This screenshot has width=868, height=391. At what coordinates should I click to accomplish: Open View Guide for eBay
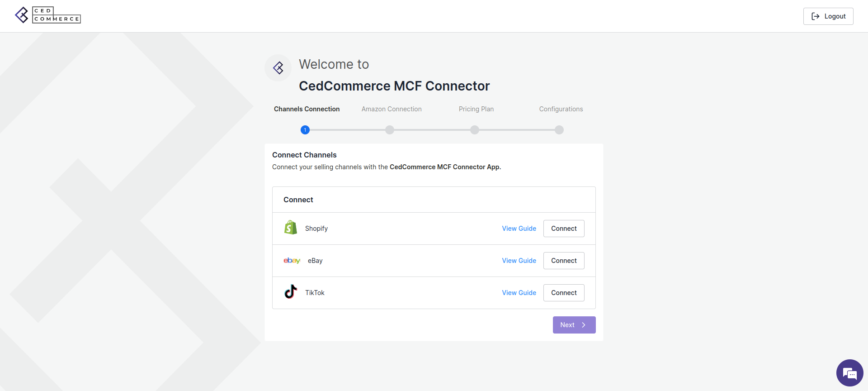[519, 261]
